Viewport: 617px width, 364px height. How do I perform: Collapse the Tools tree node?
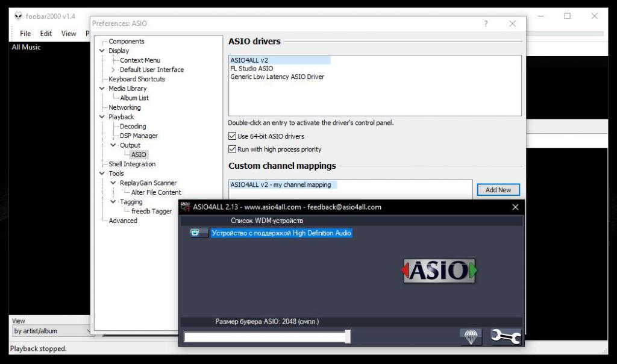click(x=102, y=174)
